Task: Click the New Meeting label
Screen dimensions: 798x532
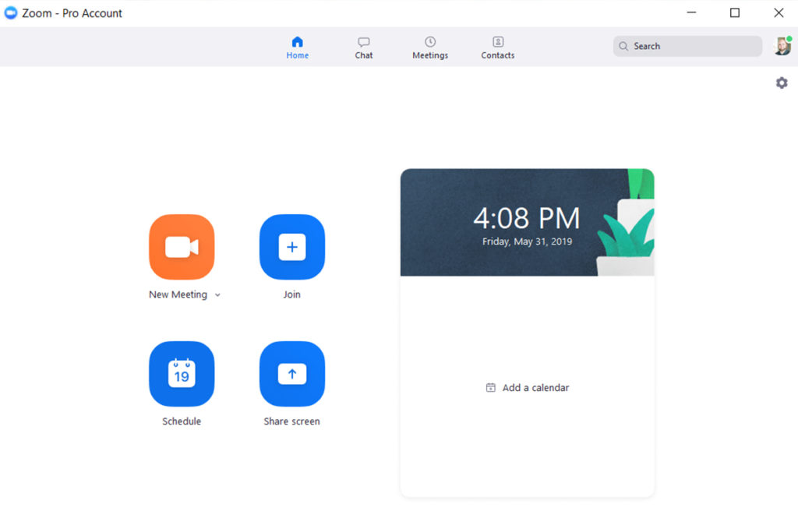Action: point(178,294)
